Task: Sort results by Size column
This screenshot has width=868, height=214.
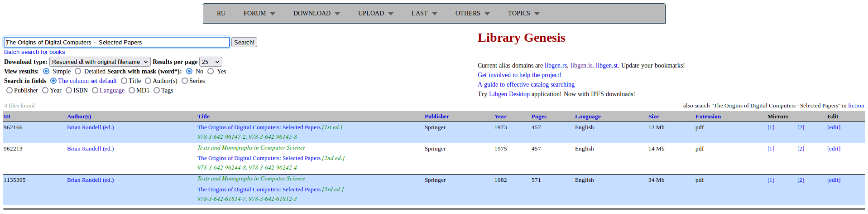Action: coord(653,117)
